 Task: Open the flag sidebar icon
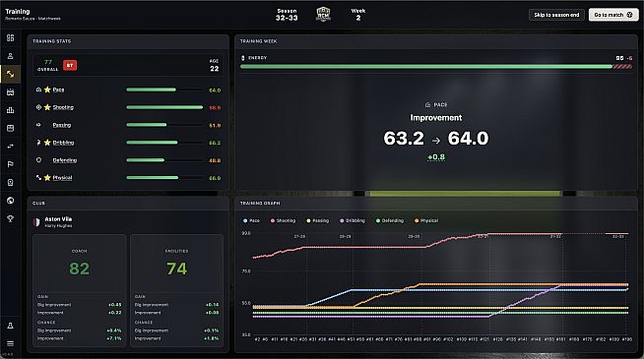[x=10, y=164]
